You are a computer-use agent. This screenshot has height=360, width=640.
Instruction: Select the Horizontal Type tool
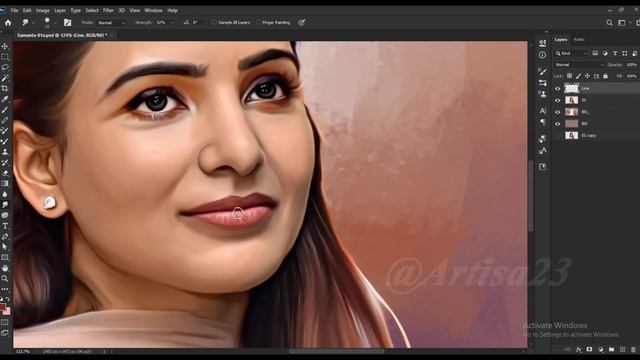[5, 226]
